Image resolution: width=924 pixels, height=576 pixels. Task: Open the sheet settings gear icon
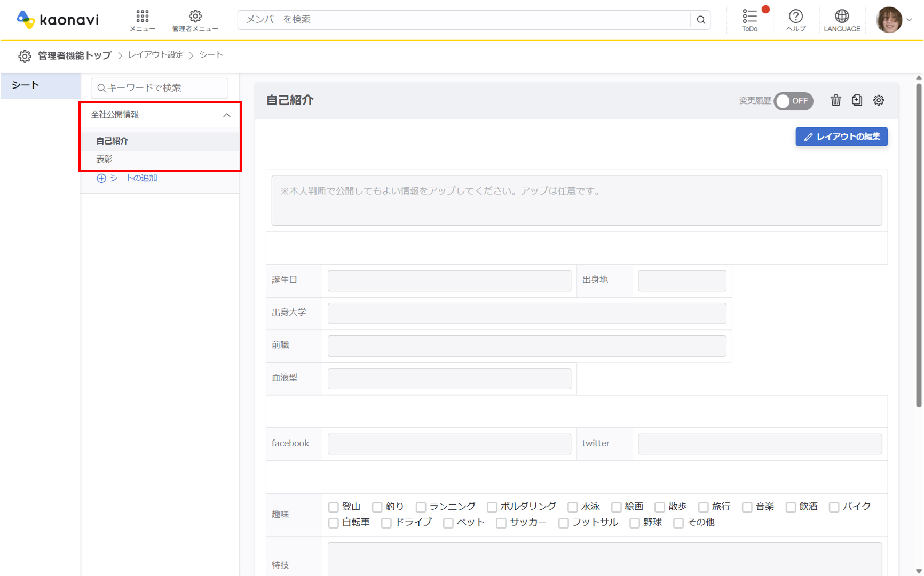click(879, 100)
